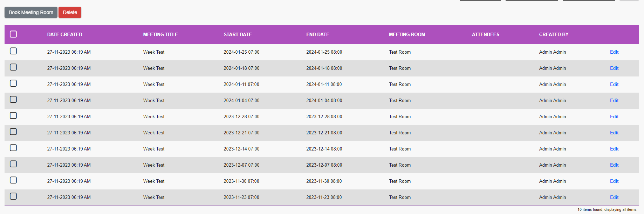The image size is (644, 214).
Task: Tick the 2023-11-23 meeting checkbox
Action: [13, 196]
